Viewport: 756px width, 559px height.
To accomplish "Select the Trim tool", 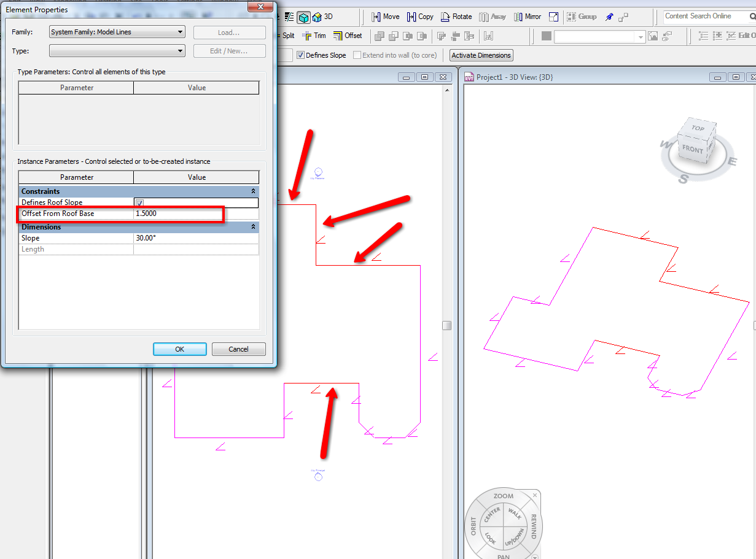I will point(314,36).
